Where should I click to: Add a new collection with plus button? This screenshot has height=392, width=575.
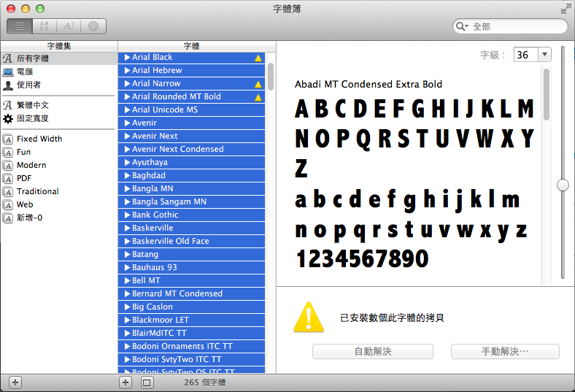(15, 383)
